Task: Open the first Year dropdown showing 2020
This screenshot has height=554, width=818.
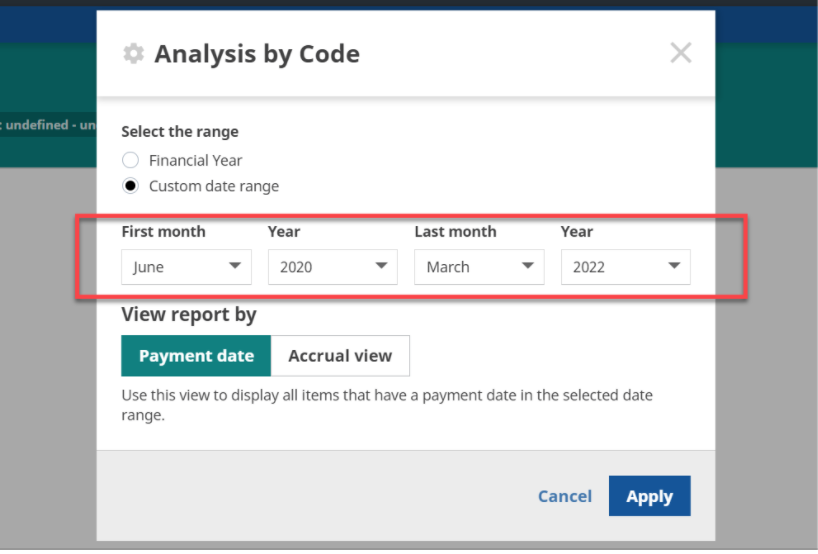Action: coord(333,267)
